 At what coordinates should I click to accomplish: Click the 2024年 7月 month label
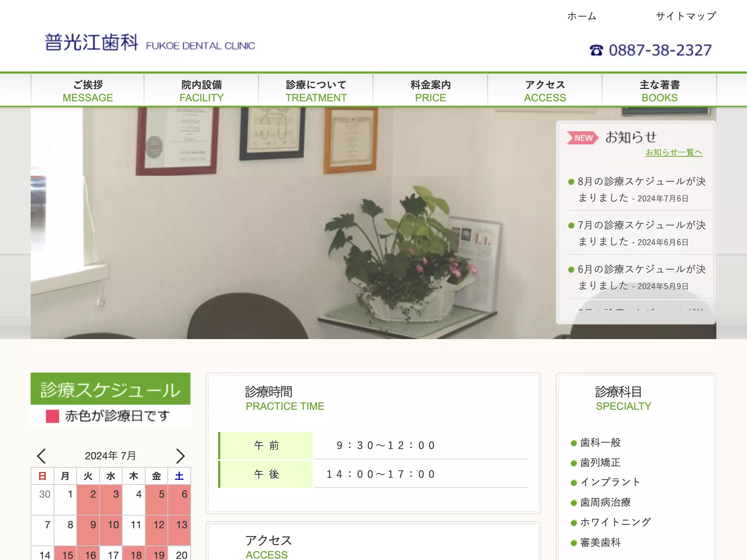pos(111,456)
